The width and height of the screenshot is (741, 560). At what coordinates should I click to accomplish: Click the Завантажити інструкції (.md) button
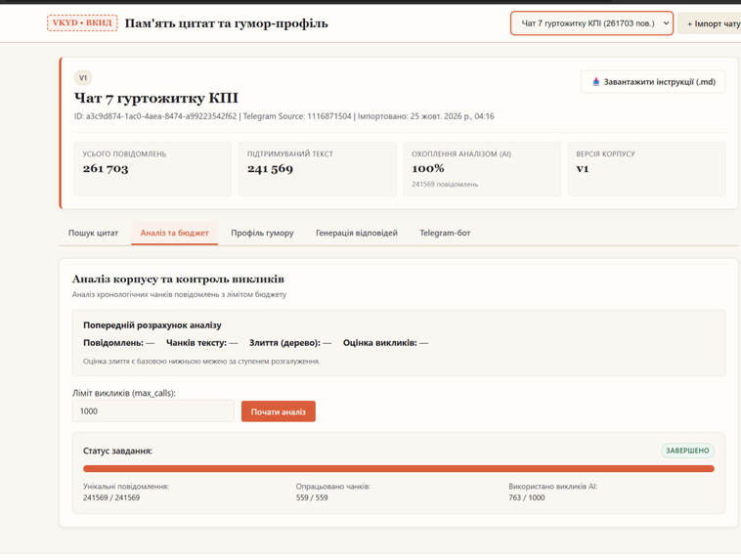pos(653,82)
